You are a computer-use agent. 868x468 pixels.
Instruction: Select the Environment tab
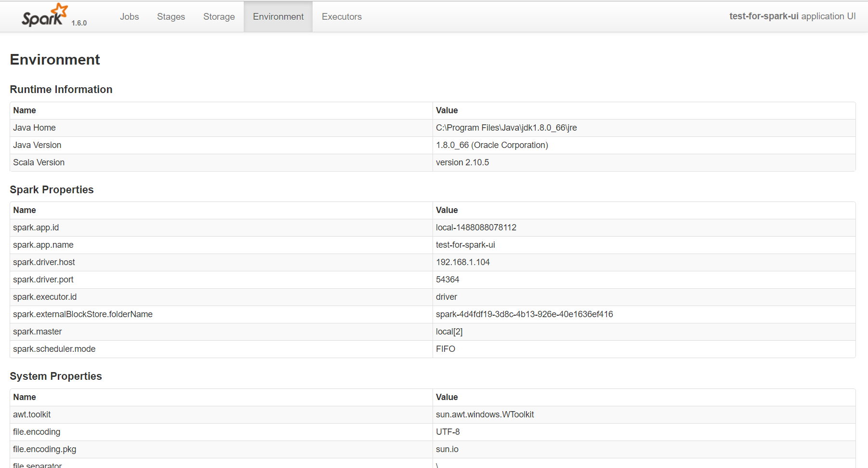point(278,17)
